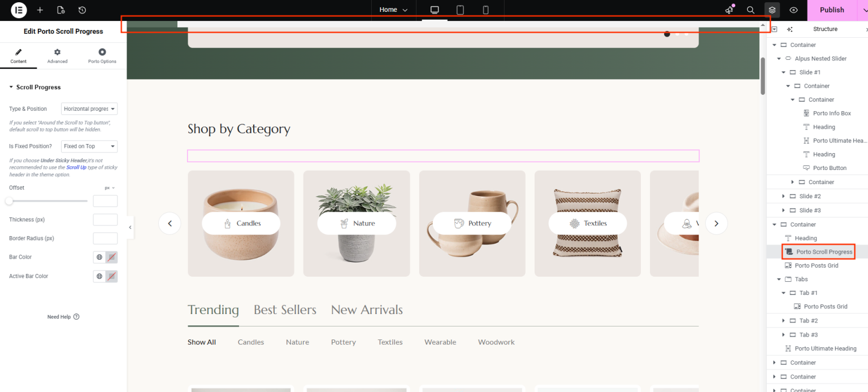868x392 pixels.
Task: Open the Is Fixed Position dropdown
Action: 89,146
